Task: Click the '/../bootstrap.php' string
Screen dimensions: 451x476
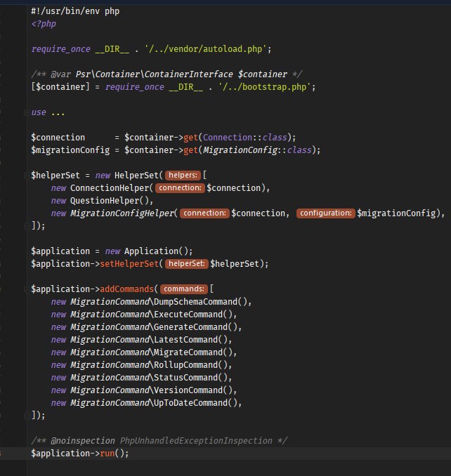Action: 265,87
